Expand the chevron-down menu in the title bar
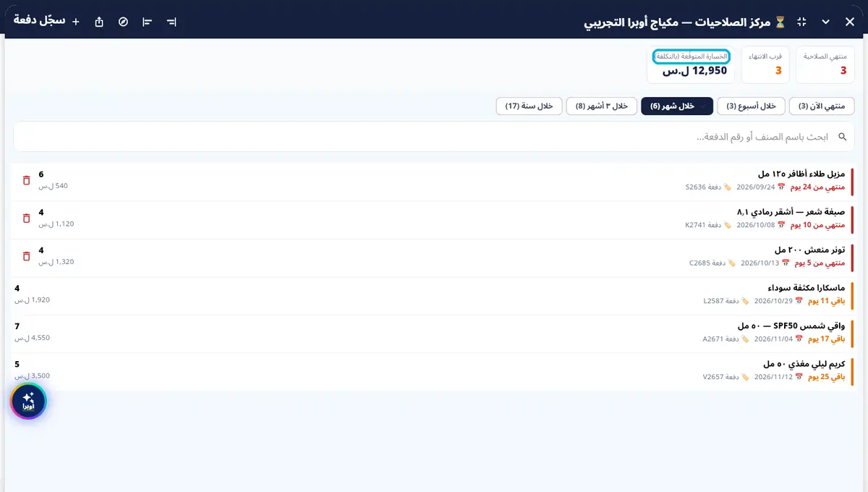Viewport: 868px width, 492px height. (825, 22)
